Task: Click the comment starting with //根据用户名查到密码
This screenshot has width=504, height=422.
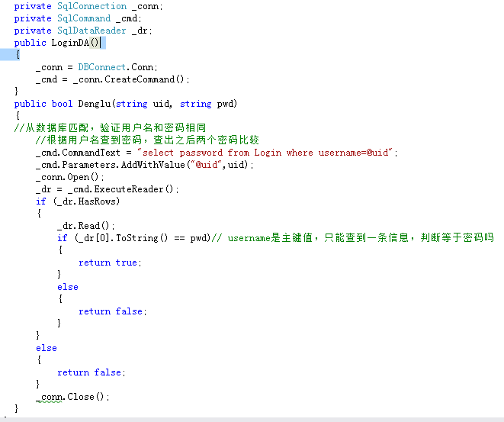Action: pos(147,140)
